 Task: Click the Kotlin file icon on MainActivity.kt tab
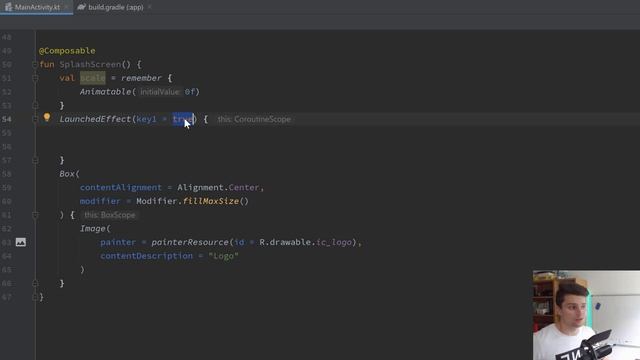coord(8,7)
